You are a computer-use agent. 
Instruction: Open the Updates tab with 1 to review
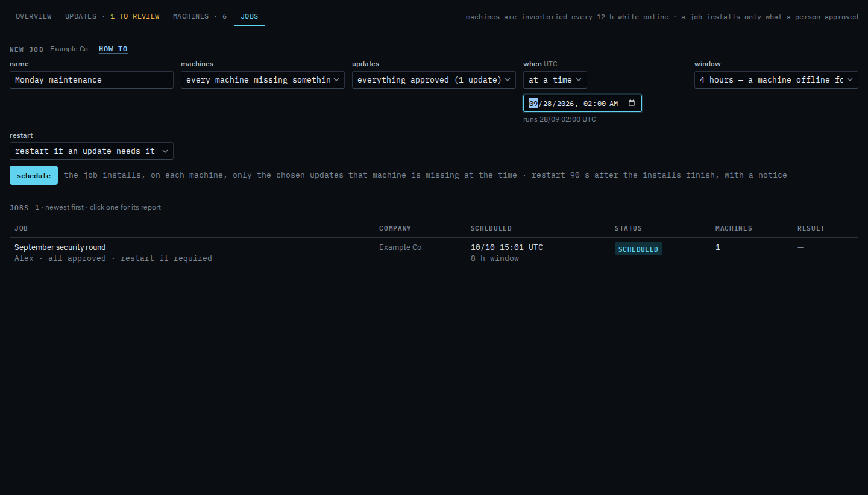(112, 16)
